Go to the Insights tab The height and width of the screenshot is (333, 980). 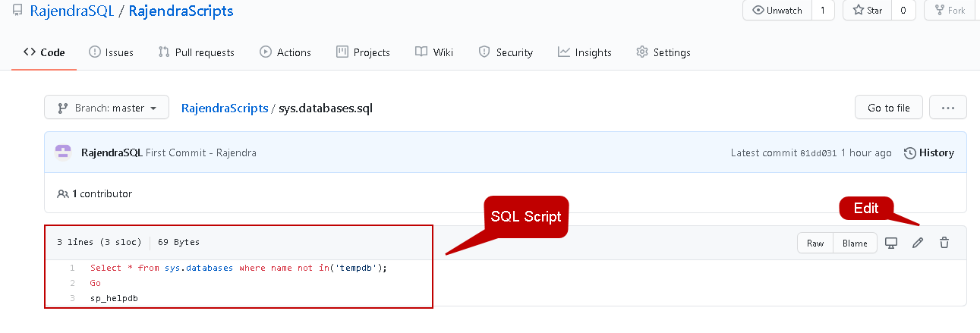tap(585, 52)
